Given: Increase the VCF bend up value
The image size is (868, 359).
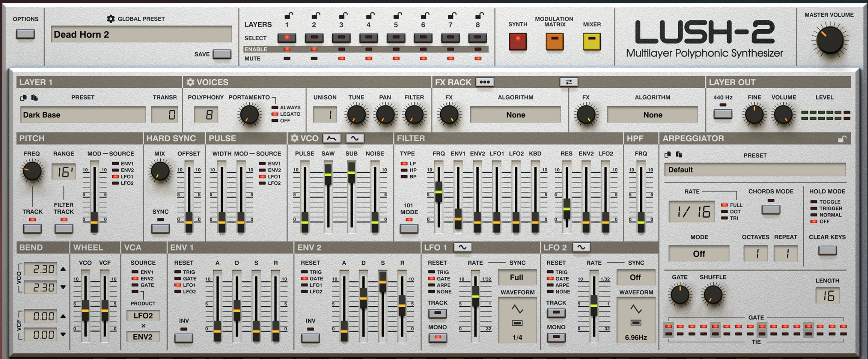Looking at the screenshot, I should tap(63, 316).
